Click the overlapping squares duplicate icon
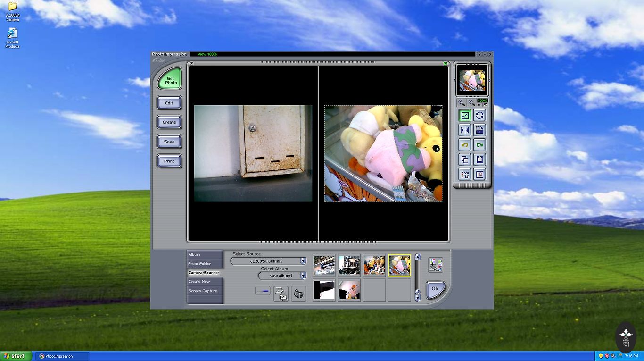Screen dimensions: 644x361 point(465,160)
